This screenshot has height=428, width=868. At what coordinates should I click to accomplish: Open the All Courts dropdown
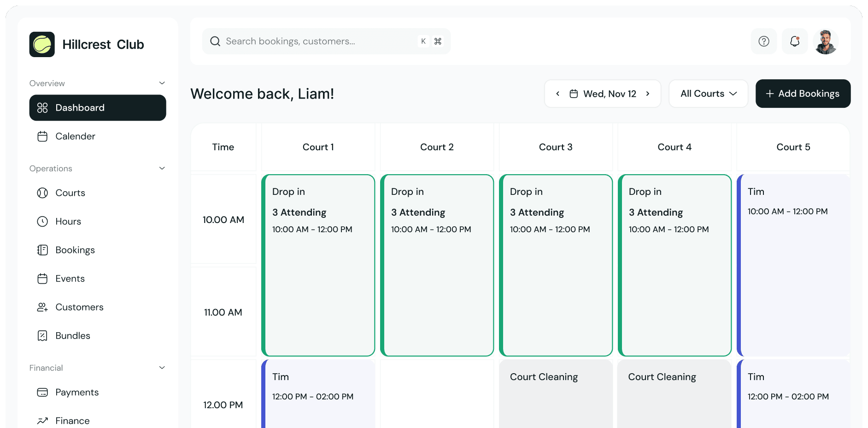pos(708,94)
